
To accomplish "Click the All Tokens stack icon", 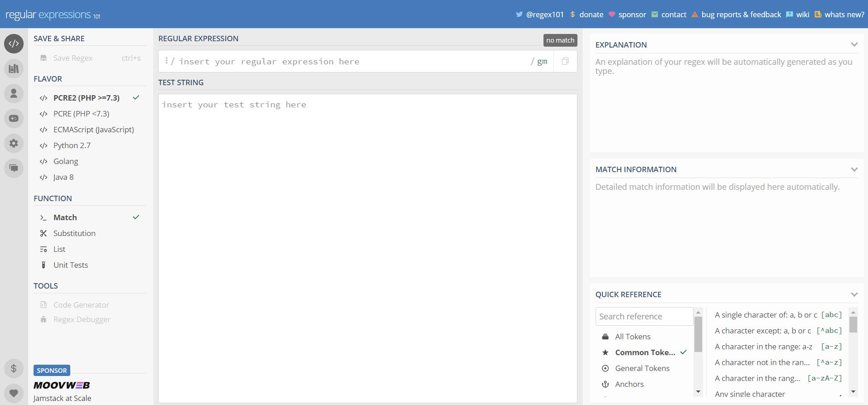I will click(x=605, y=337).
